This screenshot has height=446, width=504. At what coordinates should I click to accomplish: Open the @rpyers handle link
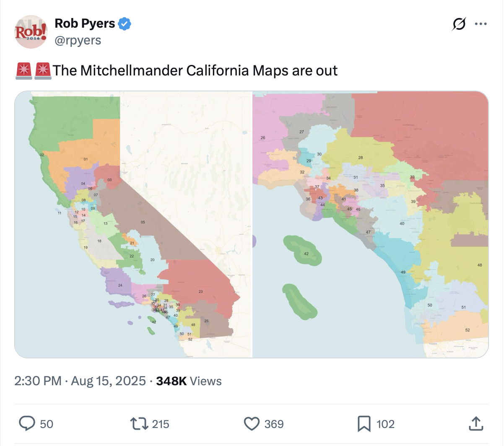(x=78, y=40)
